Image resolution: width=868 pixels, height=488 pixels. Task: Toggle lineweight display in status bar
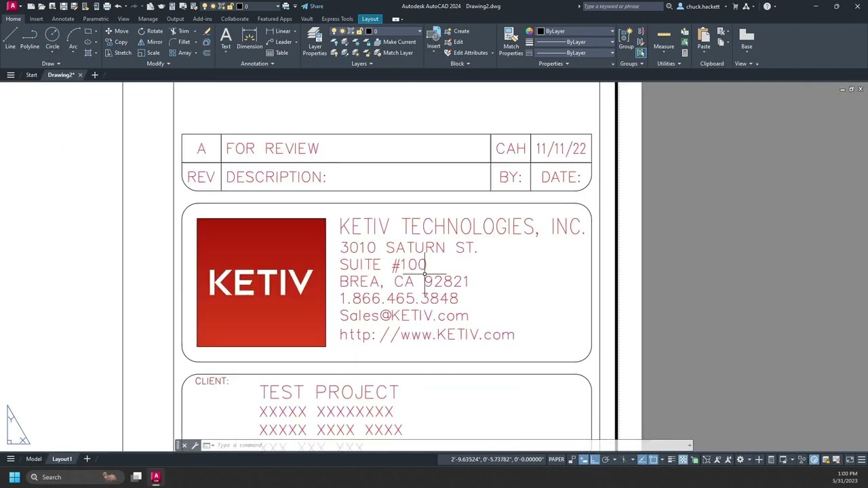click(671, 460)
